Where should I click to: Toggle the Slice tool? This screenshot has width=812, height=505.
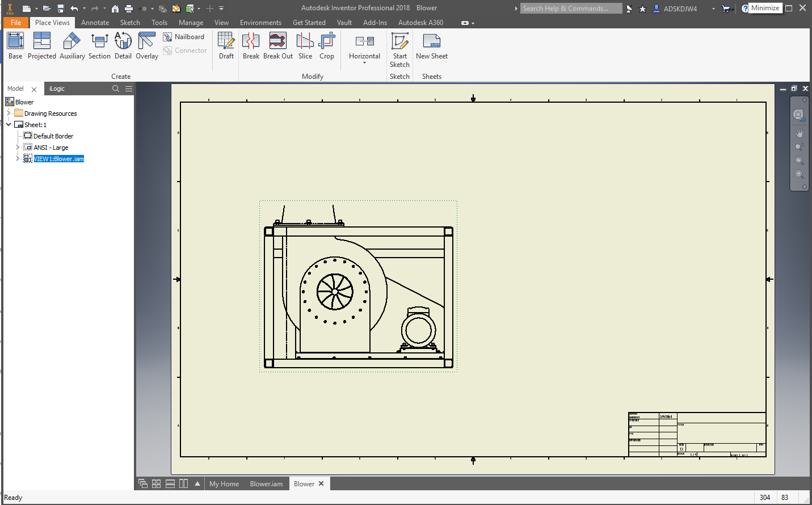(x=305, y=45)
